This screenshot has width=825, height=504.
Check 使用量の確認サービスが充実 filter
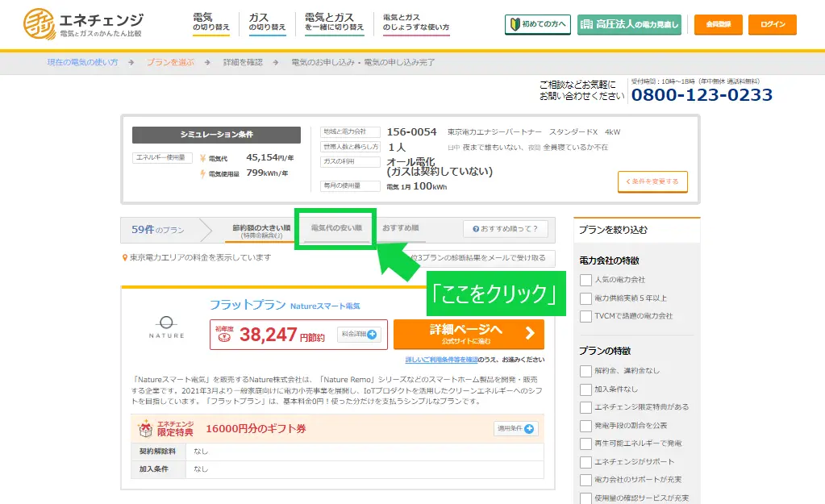coord(585,498)
